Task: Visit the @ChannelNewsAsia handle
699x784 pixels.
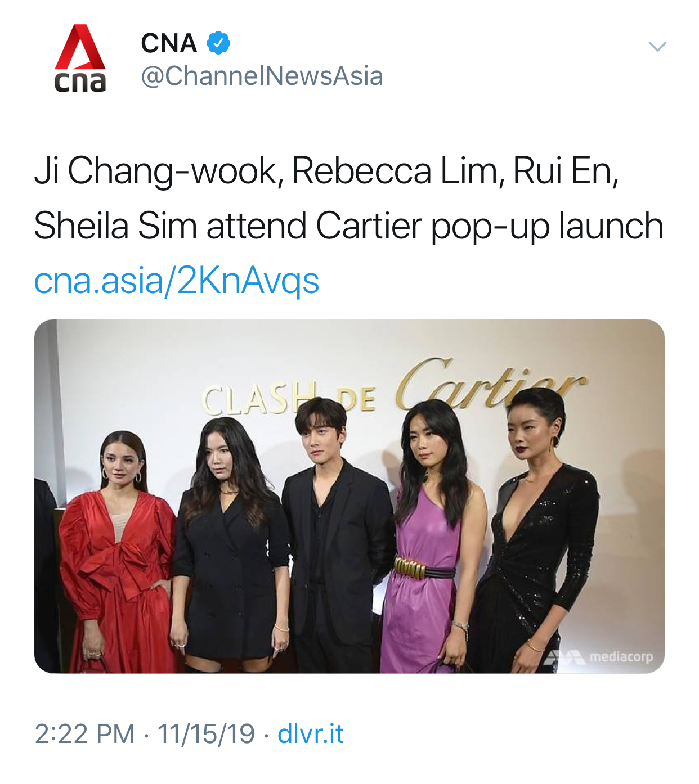Action: click(262, 76)
